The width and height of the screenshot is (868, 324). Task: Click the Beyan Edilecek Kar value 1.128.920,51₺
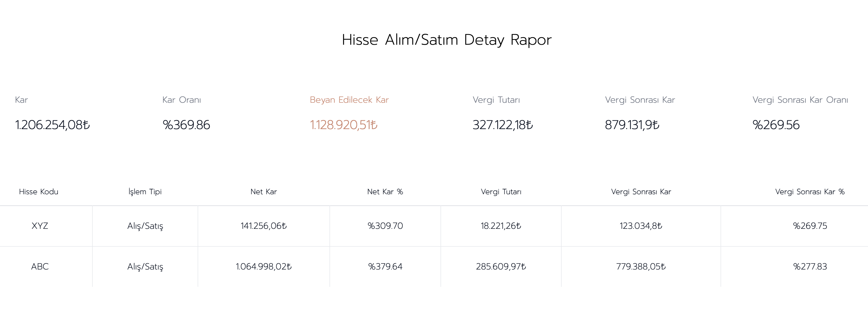click(x=344, y=125)
